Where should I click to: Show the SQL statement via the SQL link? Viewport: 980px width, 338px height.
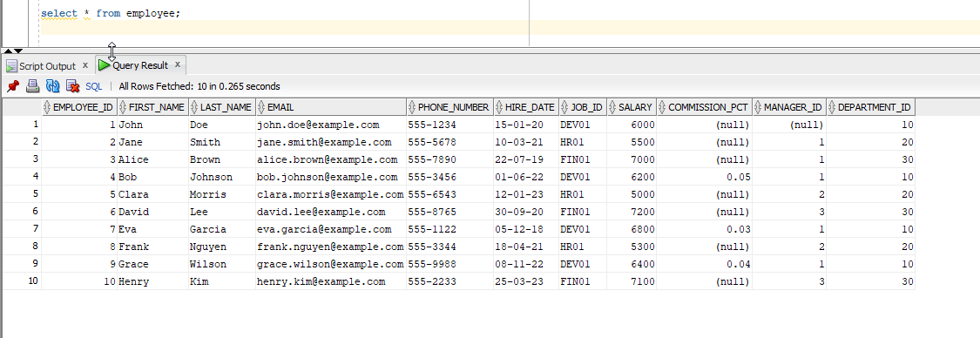(94, 86)
